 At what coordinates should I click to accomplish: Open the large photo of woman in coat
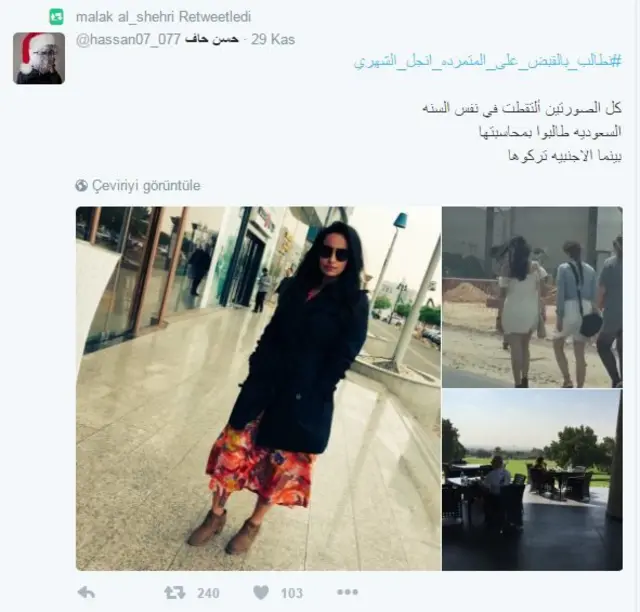(x=258, y=388)
